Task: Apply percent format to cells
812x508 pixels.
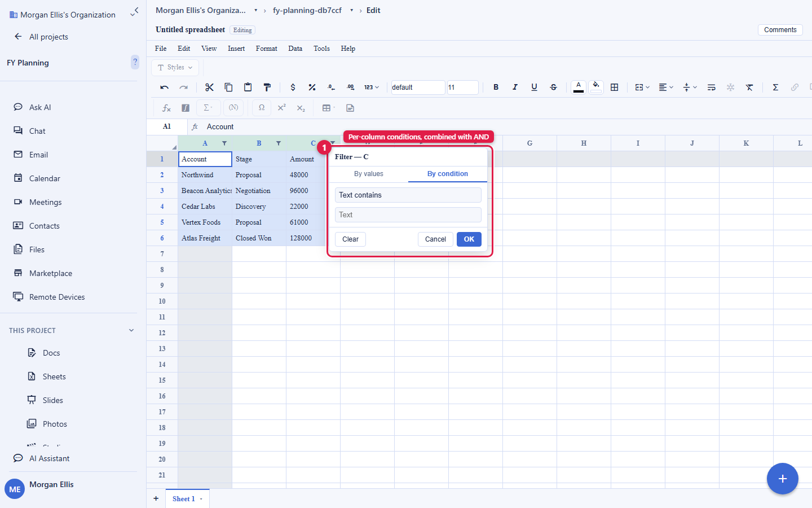Action: (x=312, y=87)
